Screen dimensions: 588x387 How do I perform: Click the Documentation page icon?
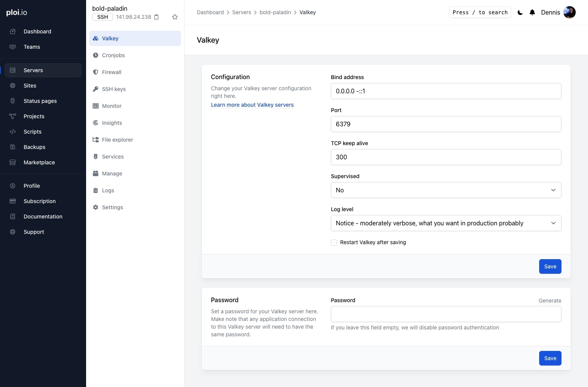click(x=13, y=217)
